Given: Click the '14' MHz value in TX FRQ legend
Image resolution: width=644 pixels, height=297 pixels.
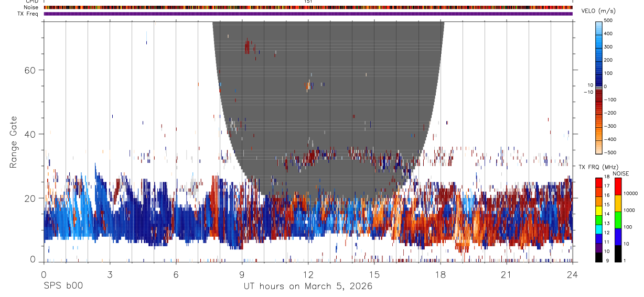Looking at the screenshot, I should 607,214.
